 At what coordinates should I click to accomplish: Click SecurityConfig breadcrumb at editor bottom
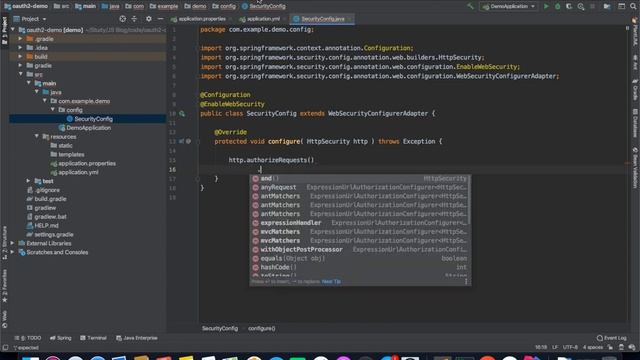click(220, 328)
